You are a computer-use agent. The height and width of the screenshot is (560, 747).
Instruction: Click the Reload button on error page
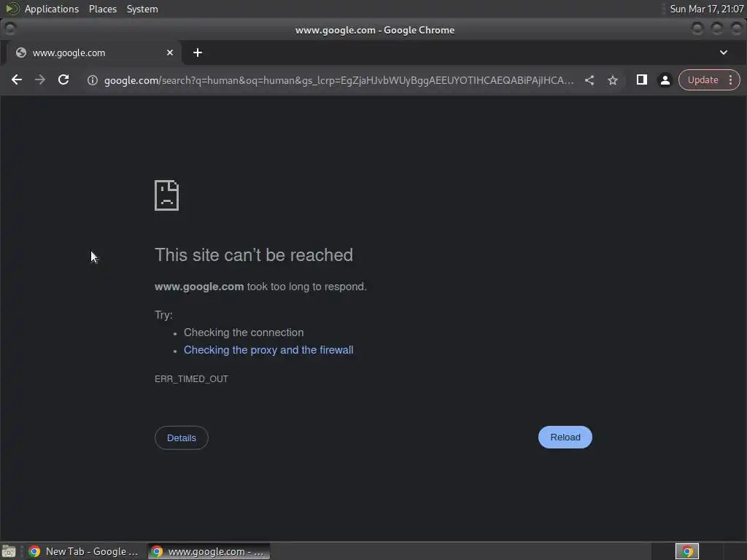(565, 437)
